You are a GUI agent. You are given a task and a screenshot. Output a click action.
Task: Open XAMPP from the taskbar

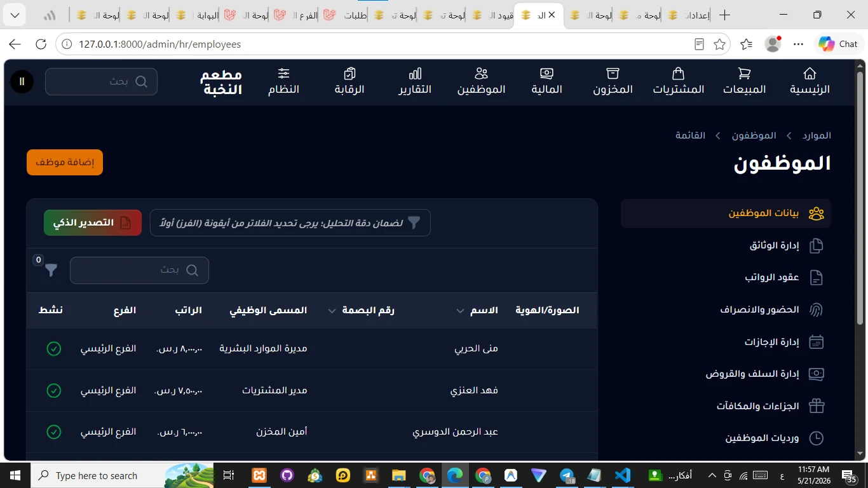pos(259,475)
